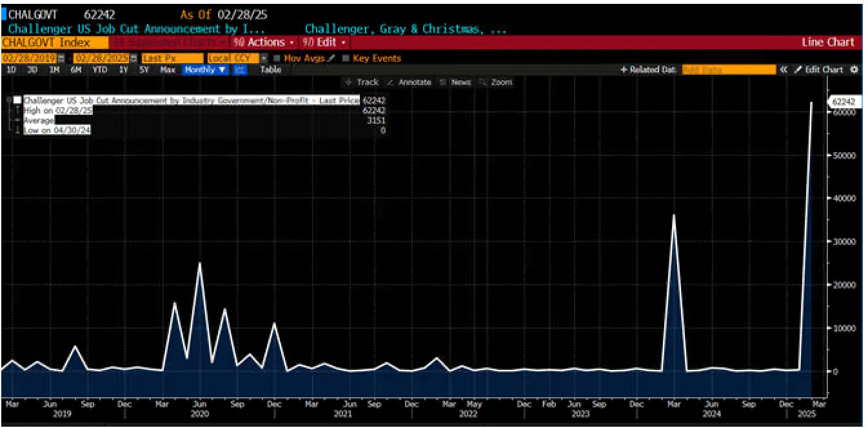
Task: Click the 30000 y-axis label
Action: pos(843,242)
